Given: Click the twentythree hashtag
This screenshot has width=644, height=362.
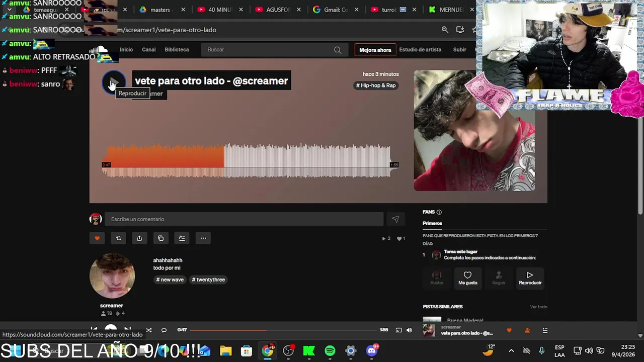Looking at the screenshot, I should tap(208, 280).
